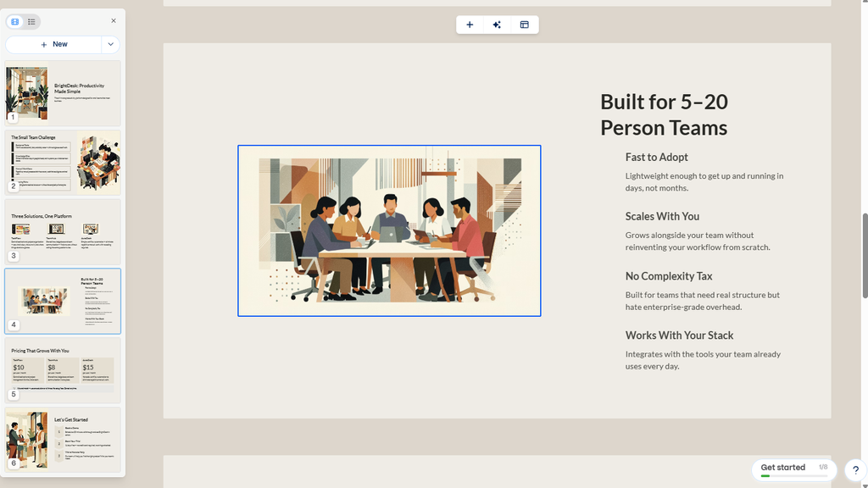Add a blank card with plus icon
This screenshot has width=868, height=488.
[470, 25]
